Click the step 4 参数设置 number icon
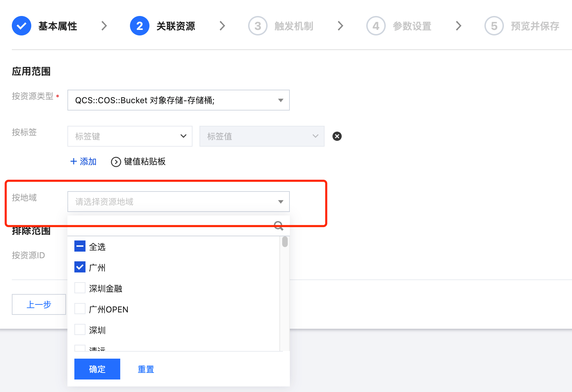Screen dimensions: 572x392 tap(376, 26)
